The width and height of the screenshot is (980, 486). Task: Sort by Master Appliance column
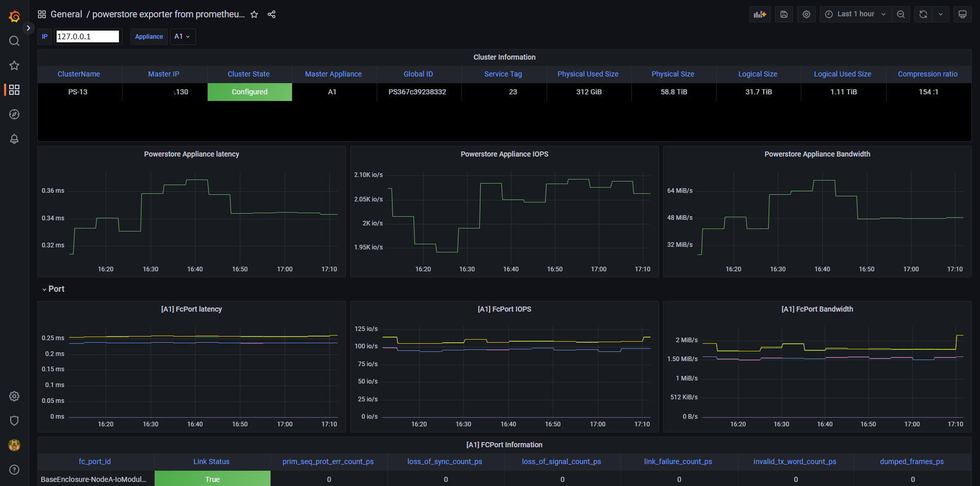(x=333, y=74)
